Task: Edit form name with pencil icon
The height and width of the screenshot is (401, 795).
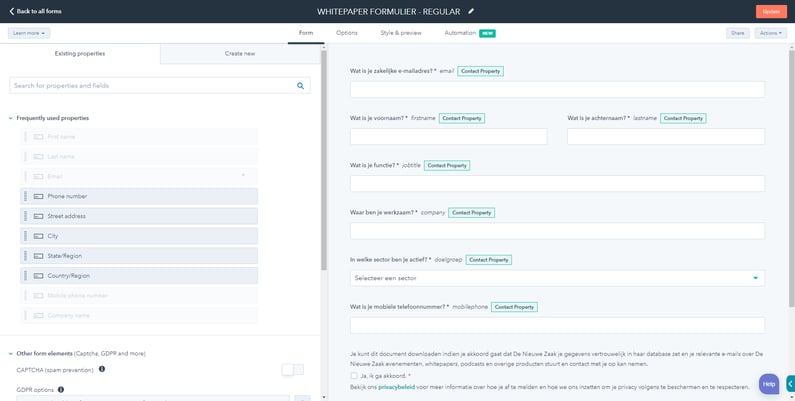Action: pos(471,11)
